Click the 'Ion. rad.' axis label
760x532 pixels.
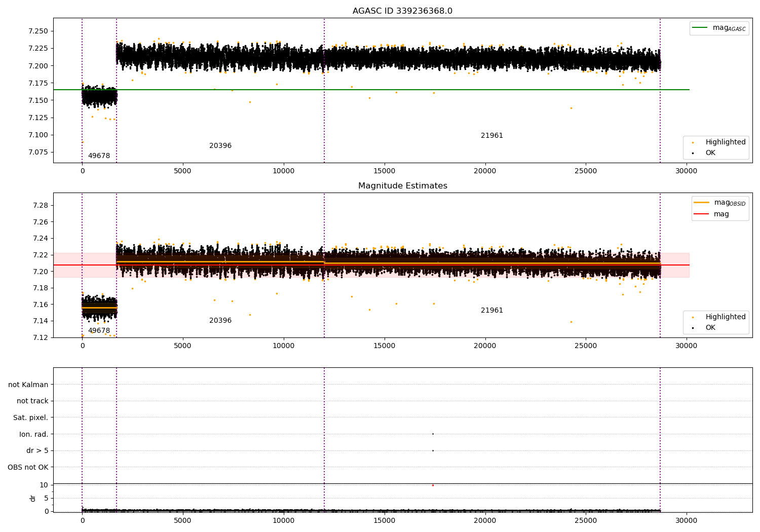[34, 434]
